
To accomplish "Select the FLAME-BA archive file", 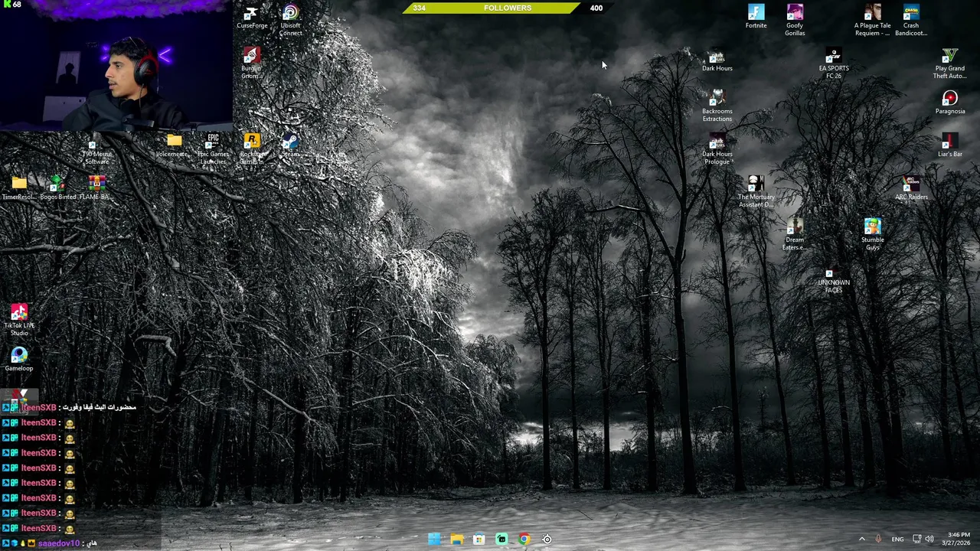I will [x=96, y=188].
